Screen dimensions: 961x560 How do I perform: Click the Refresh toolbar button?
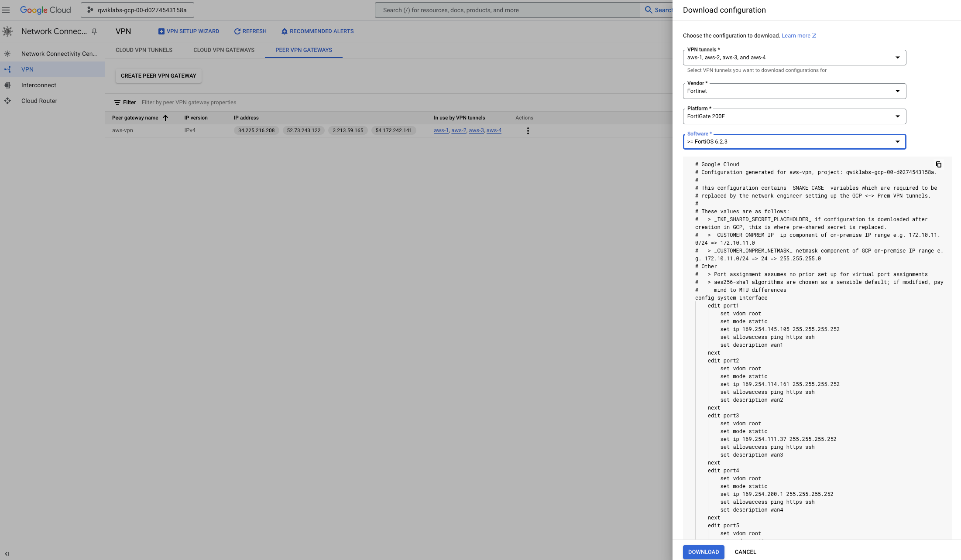(250, 31)
